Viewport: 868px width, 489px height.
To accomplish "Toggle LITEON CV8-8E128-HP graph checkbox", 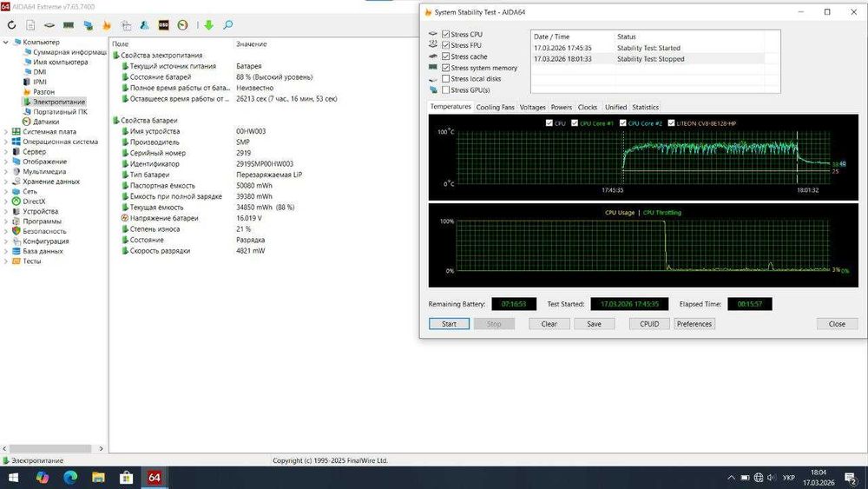I will pos(671,123).
